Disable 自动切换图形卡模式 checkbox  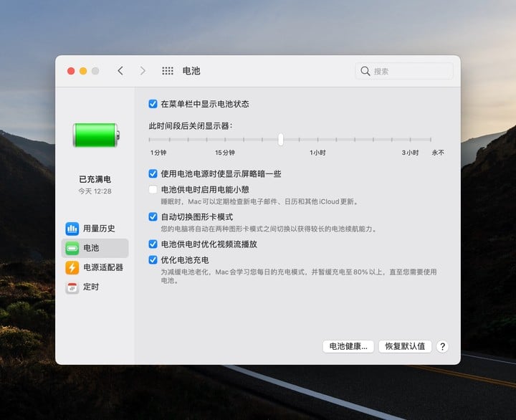[153, 216]
